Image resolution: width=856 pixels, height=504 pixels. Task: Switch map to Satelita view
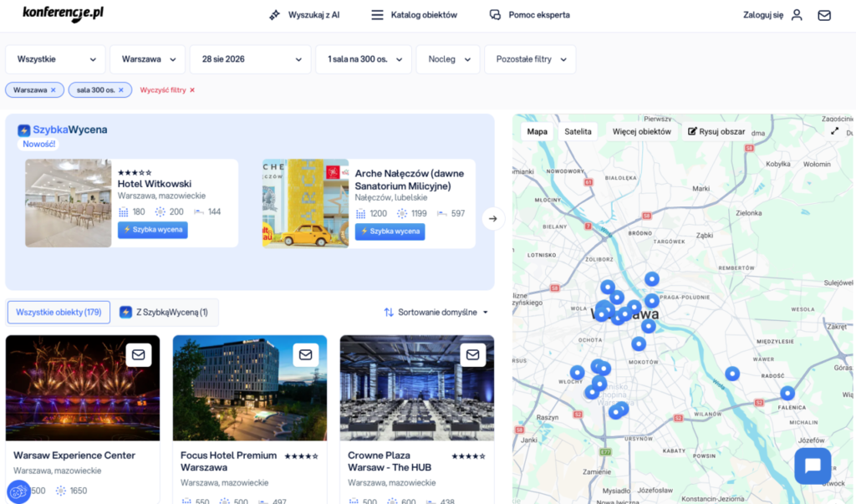(578, 131)
